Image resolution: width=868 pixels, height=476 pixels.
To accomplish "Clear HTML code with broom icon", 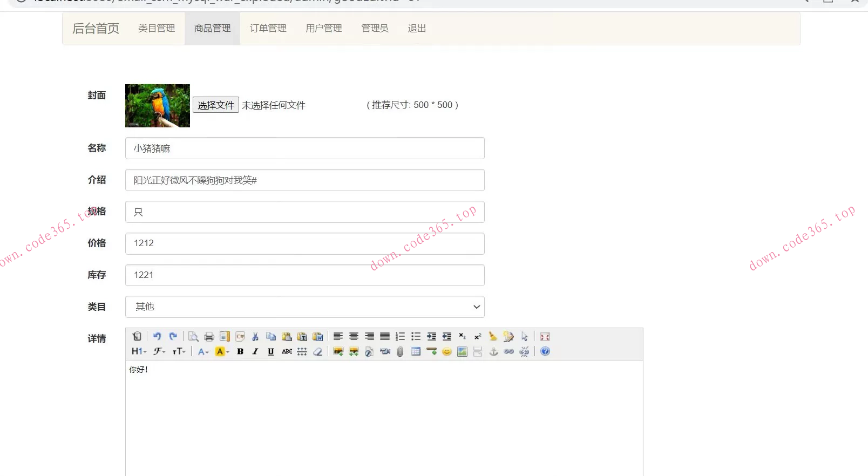I will tap(493, 336).
